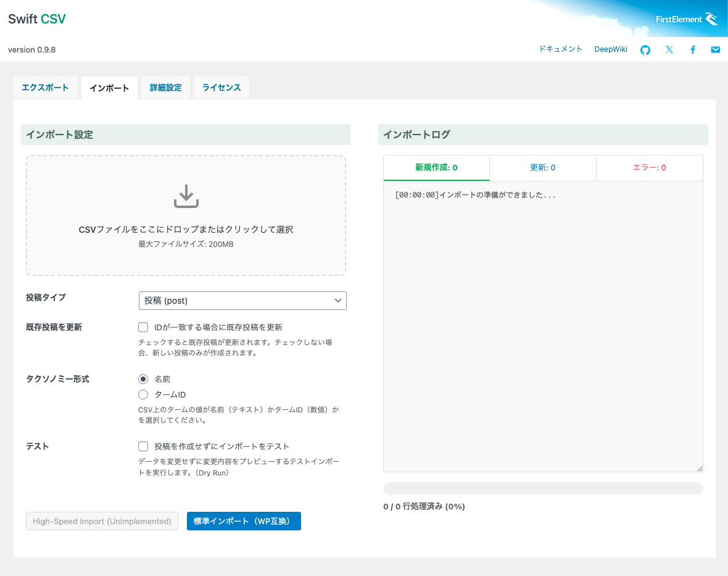728x576 pixels.
Task: Switch to the エクスポート tab
Action: pos(46,88)
